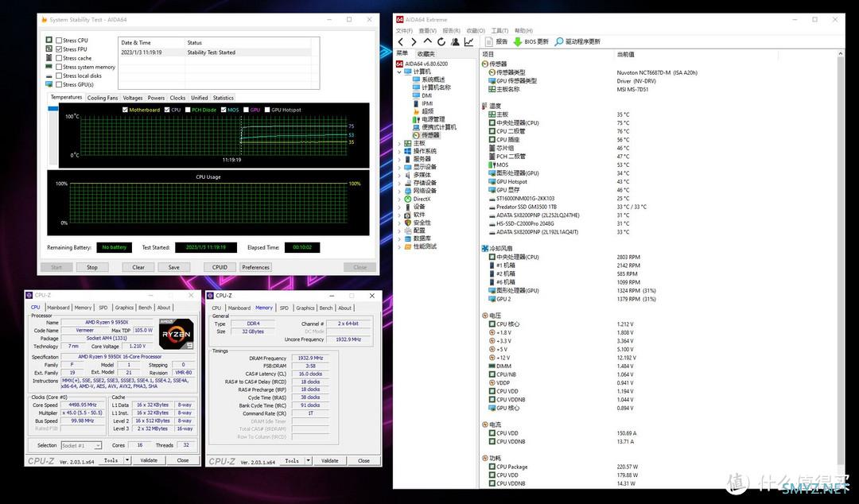Click Validate in the CPU-Z CPU window

tap(149, 460)
